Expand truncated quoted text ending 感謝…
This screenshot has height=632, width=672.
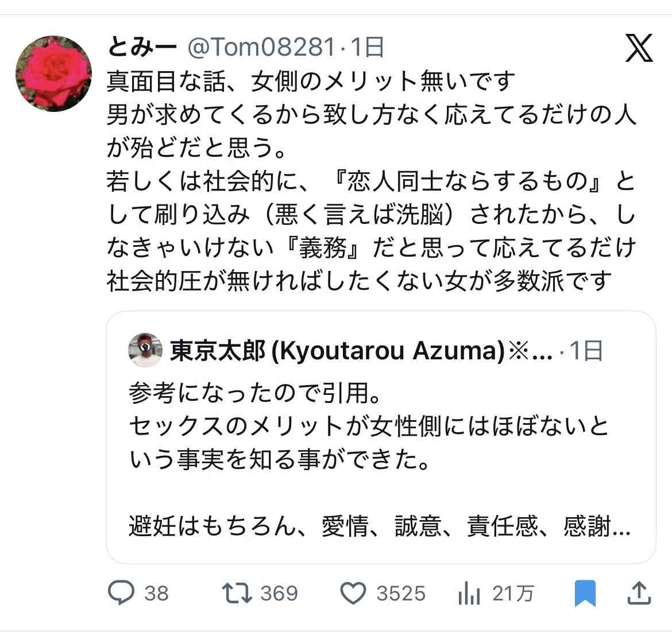[597, 527]
